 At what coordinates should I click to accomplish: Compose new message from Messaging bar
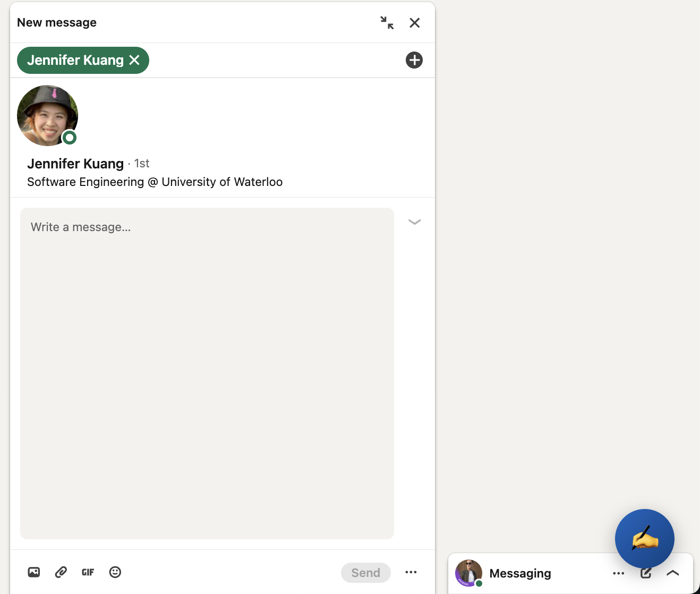[x=646, y=573]
